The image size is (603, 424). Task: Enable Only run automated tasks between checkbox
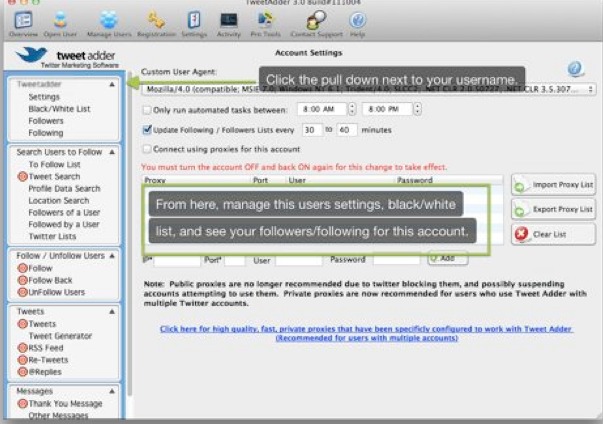[x=147, y=110]
